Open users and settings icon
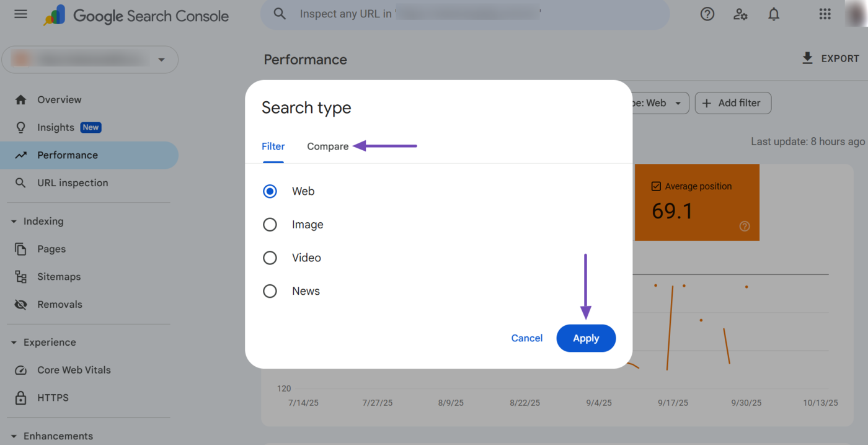Viewport: 868px width, 445px height. (x=740, y=14)
